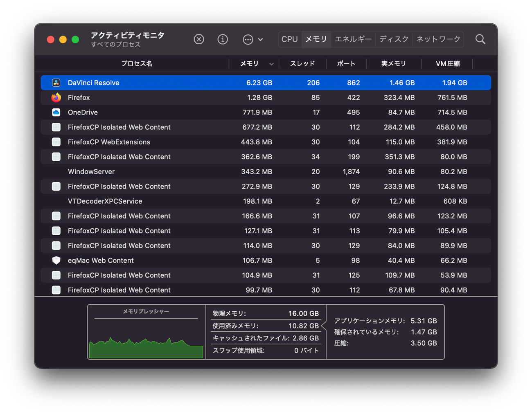Click the stop process (X) toolbar icon
The height and width of the screenshot is (414, 532).
(x=199, y=39)
